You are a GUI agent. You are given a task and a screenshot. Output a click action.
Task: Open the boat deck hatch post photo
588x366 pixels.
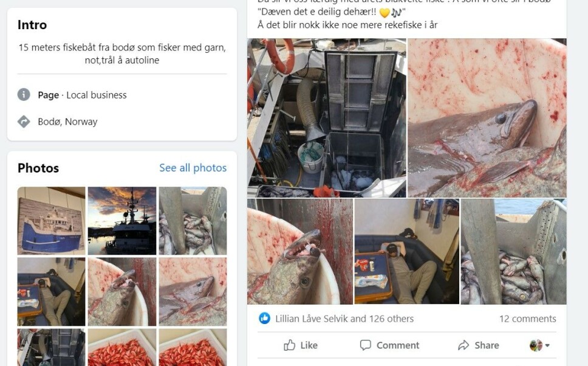click(326, 118)
